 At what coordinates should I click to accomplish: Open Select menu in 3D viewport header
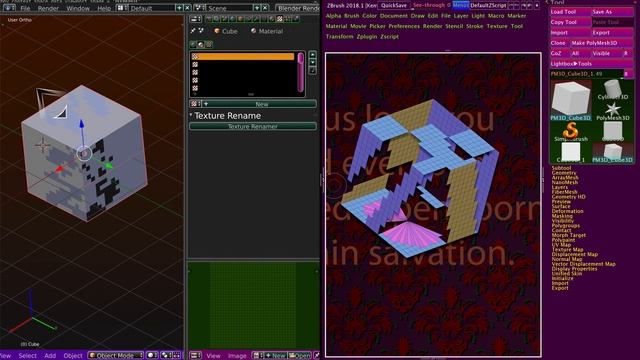tap(28, 356)
